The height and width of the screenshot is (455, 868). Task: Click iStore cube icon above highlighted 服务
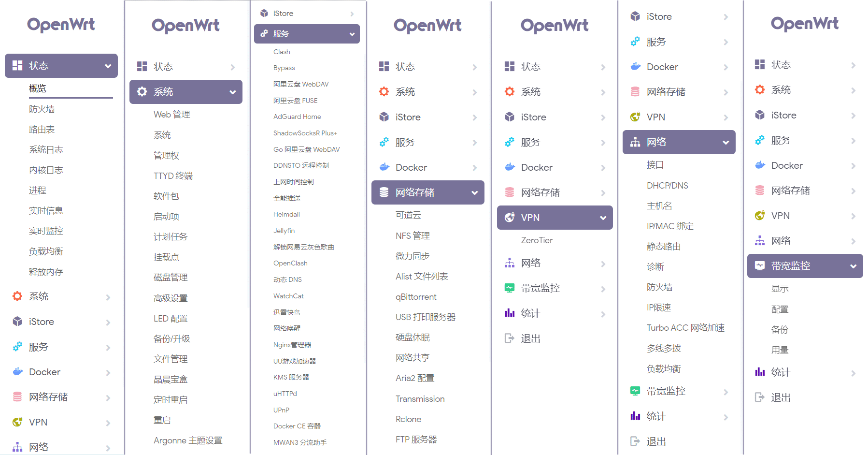tap(264, 14)
